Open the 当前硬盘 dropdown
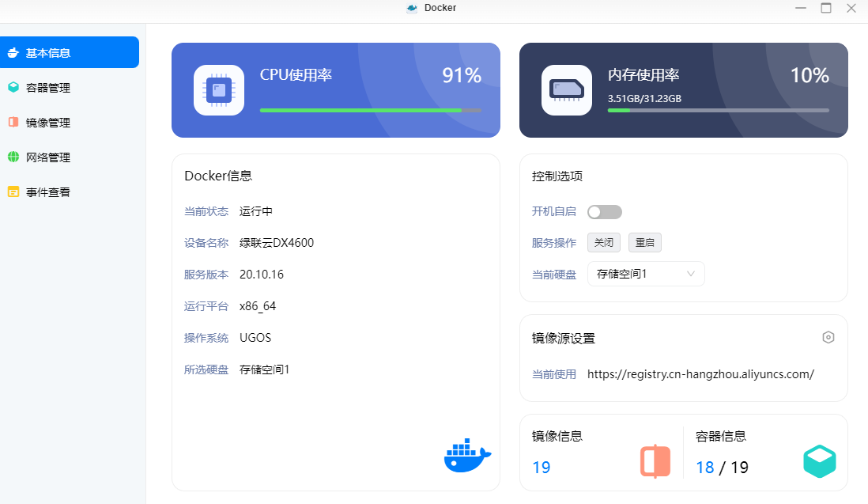 pos(645,274)
